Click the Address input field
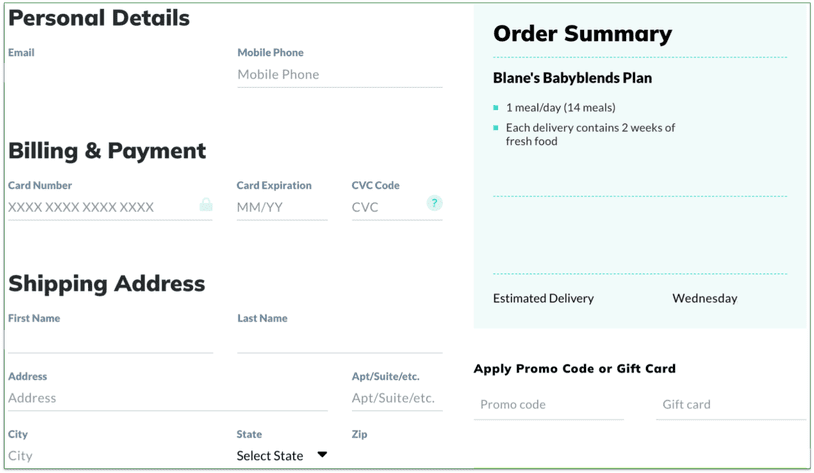This screenshot has width=814, height=473. pyautogui.click(x=167, y=398)
